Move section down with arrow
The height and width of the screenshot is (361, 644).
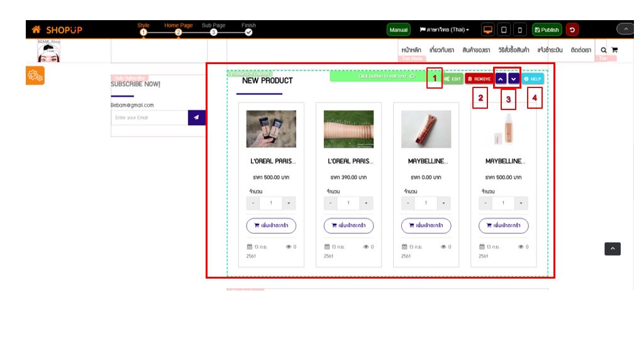point(514,79)
